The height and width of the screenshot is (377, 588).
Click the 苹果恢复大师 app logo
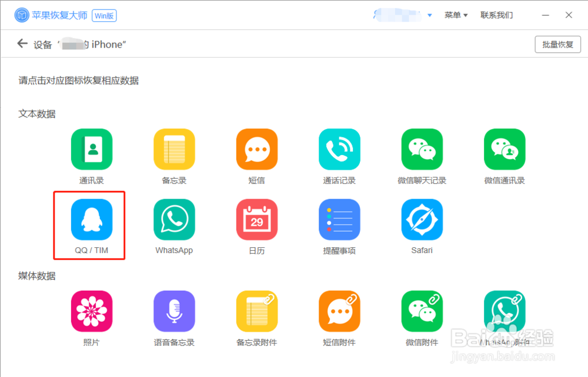[x=22, y=15]
